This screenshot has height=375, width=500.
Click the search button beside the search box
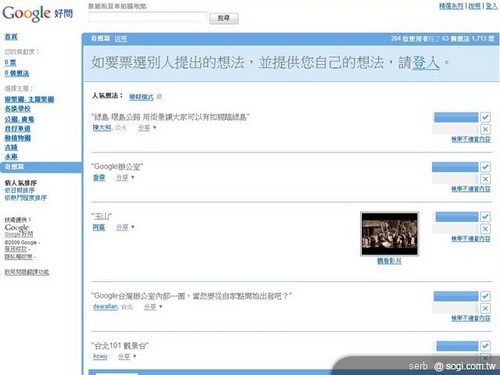coord(224,18)
